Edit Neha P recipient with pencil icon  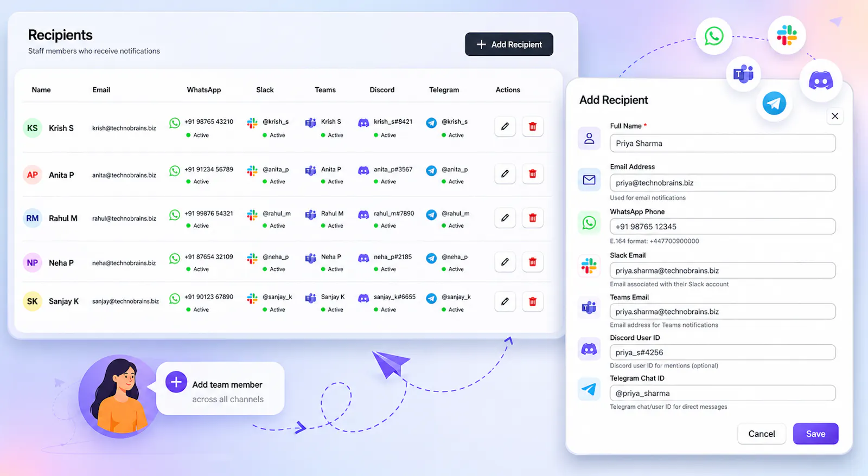(x=505, y=262)
